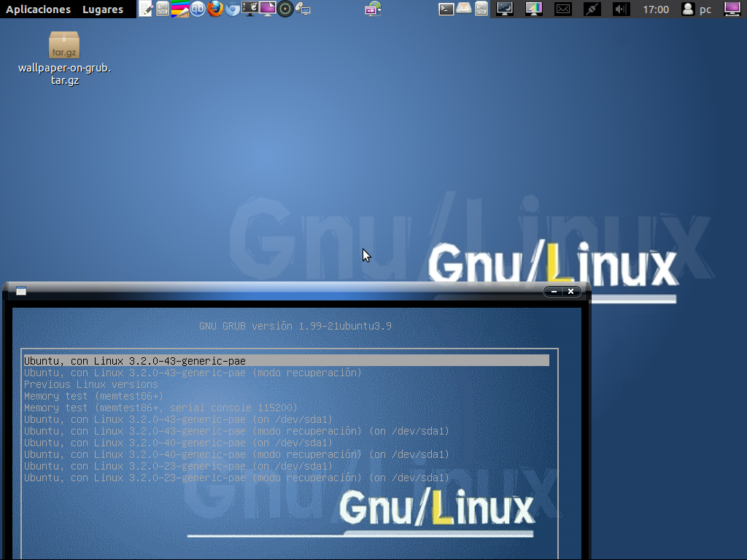Open the globe remote desktop icon
Image resolution: width=747 pixels, height=560 pixels.
click(x=373, y=9)
